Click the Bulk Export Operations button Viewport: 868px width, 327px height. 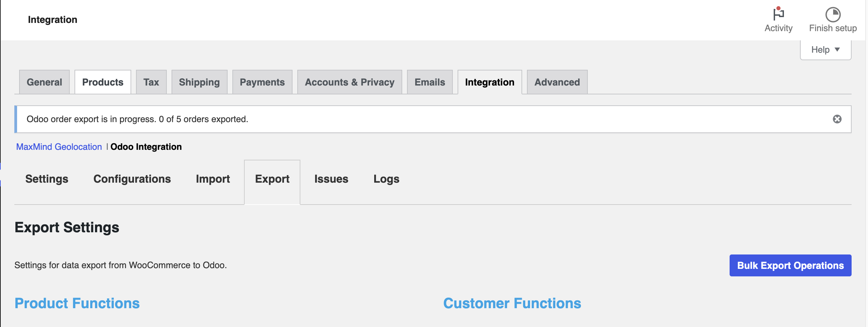click(790, 265)
